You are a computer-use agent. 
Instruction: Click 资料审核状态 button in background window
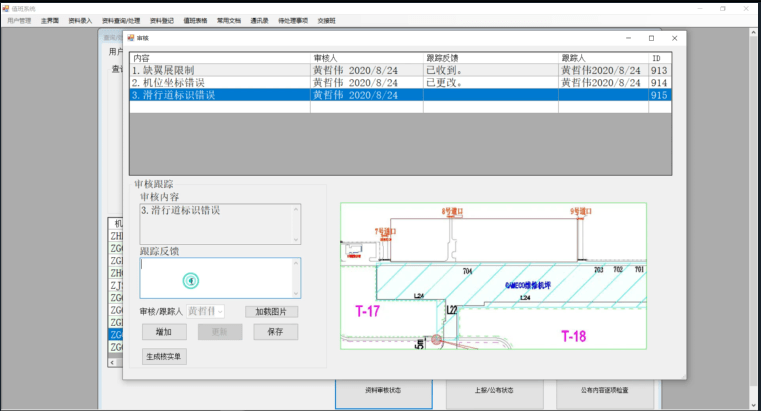coord(383,394)
